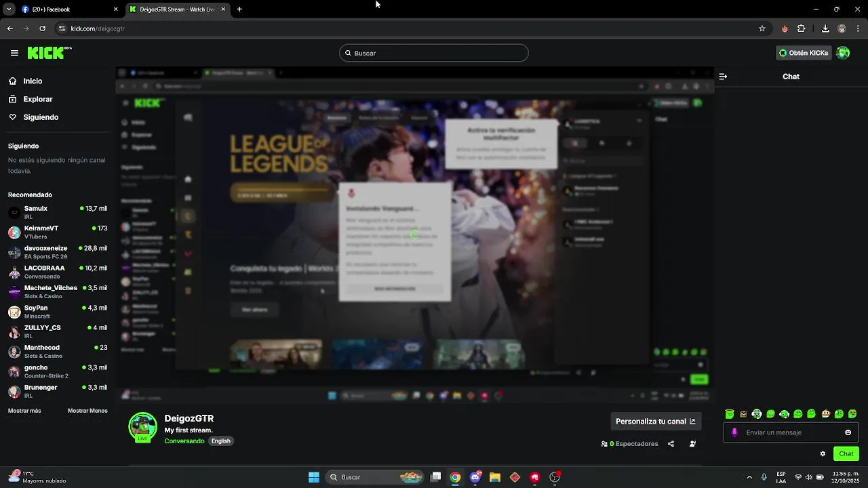The height and width of the screenshot is (488, 868).
Task: Open Task View on the taskbar
Action: pyautogui.click(x=436, y=477)
